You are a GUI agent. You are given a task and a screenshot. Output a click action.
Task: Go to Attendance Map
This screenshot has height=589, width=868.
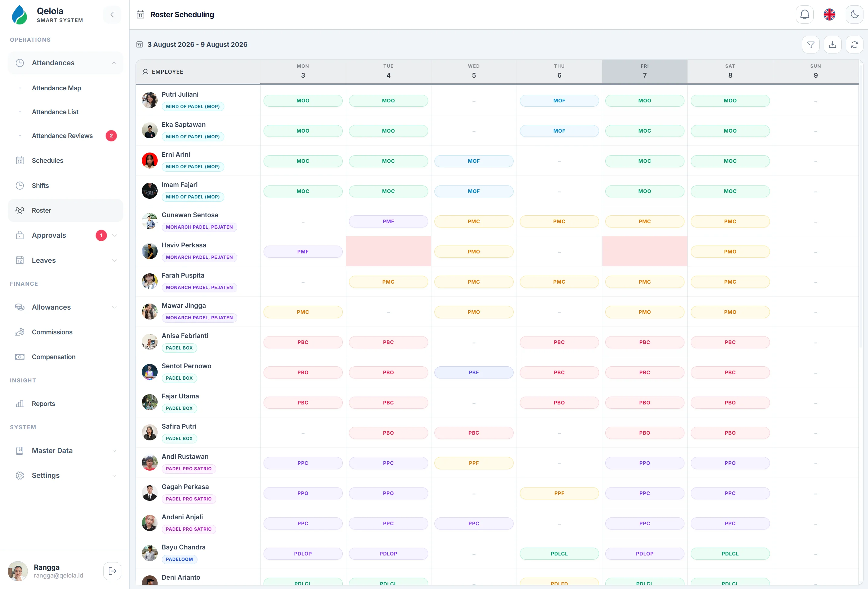tap(56, 88)
